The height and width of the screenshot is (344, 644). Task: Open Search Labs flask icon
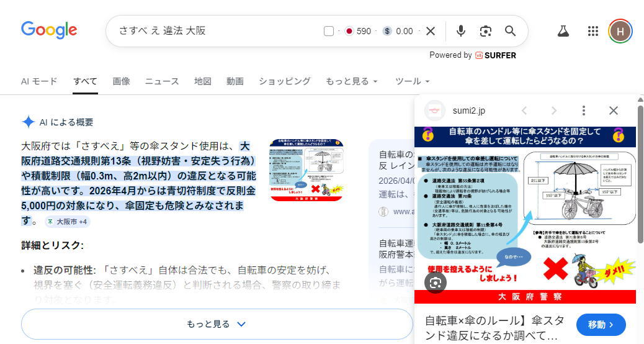[563, 31]
